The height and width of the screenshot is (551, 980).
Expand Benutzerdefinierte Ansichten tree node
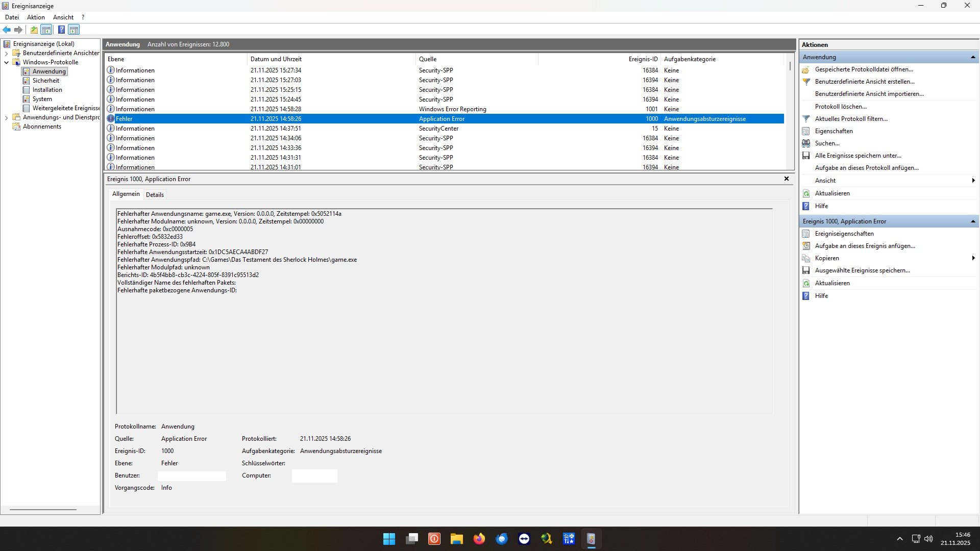(6, 53)
